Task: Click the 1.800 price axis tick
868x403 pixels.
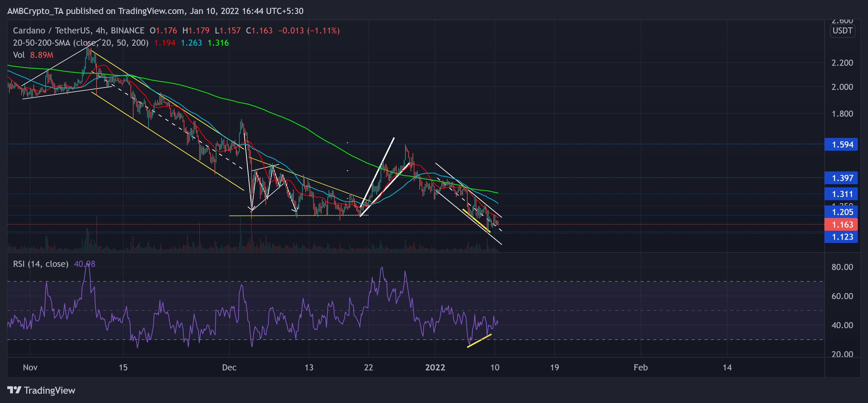Action: coord(842,114)
